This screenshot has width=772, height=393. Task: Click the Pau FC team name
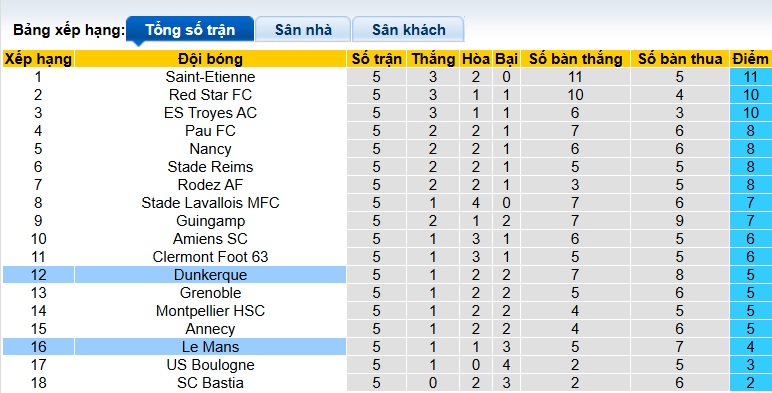click(210, 131)
